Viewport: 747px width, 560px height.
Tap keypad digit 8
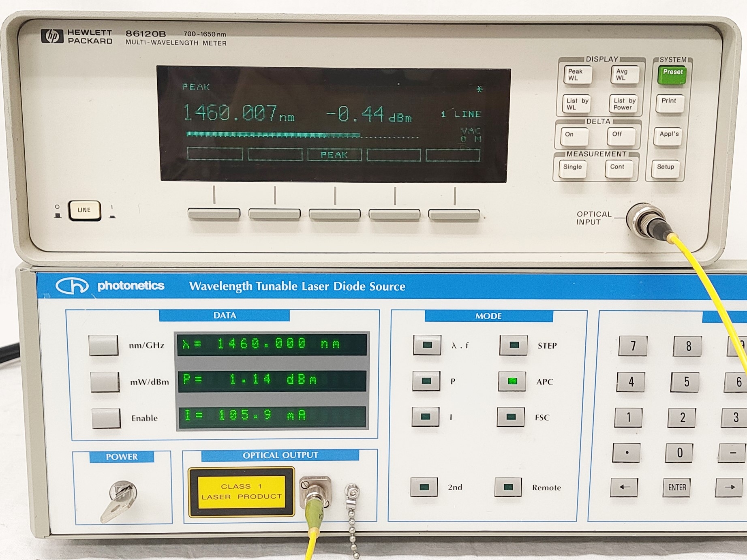pyautogui.click(x=687, y=346)
